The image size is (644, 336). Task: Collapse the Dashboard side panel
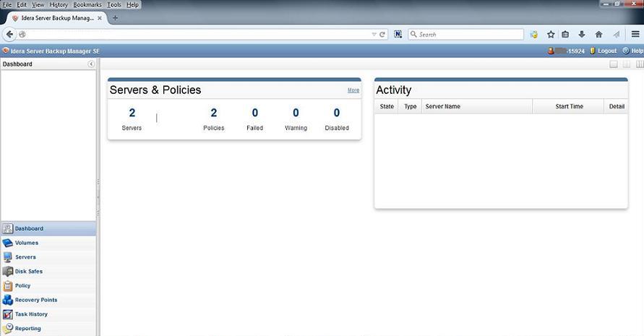[91, 64]
